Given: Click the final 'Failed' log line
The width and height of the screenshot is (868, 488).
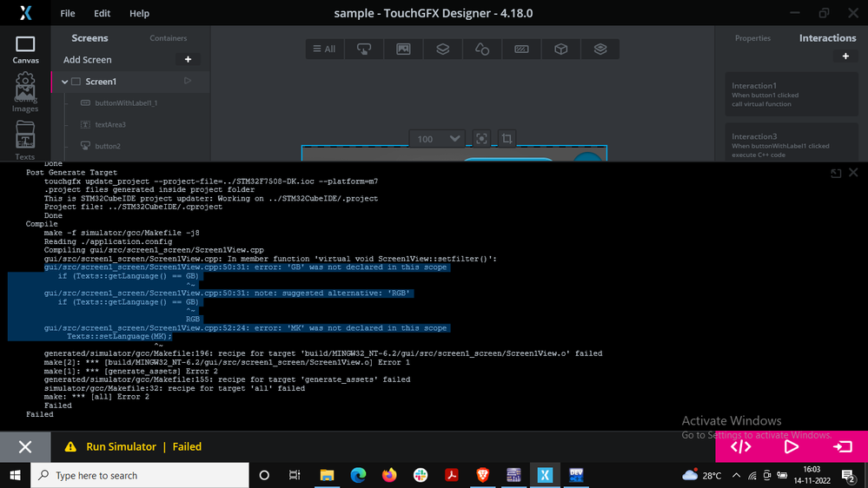Looking at the screenshot, I should 40,414.
